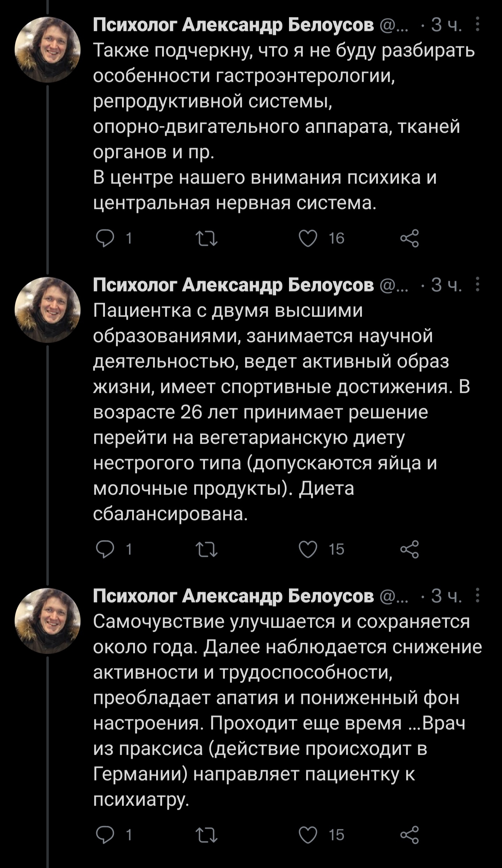Reply to the tweet mentioning Germany

coord(105,835)
